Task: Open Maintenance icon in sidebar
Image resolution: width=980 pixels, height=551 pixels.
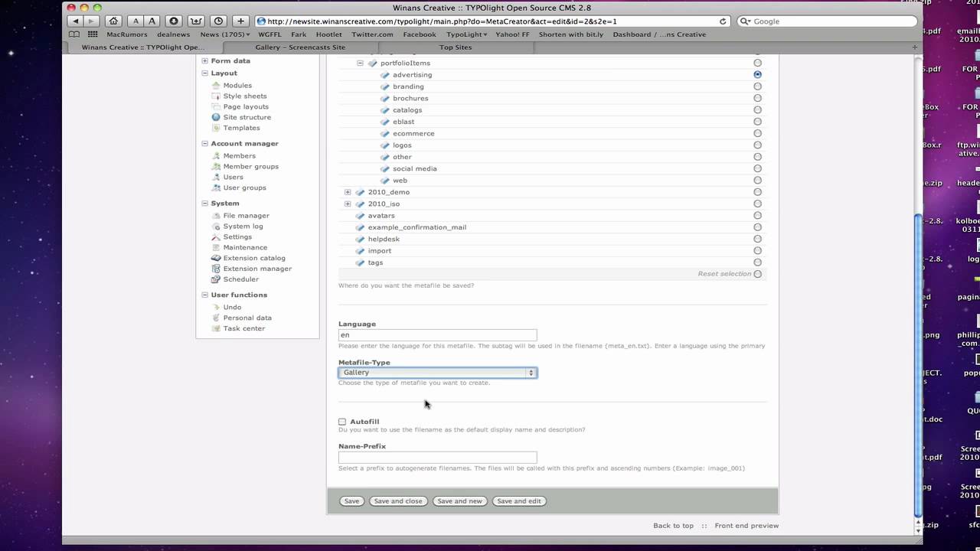Action: pyautogui.click(x=216, y=247)
